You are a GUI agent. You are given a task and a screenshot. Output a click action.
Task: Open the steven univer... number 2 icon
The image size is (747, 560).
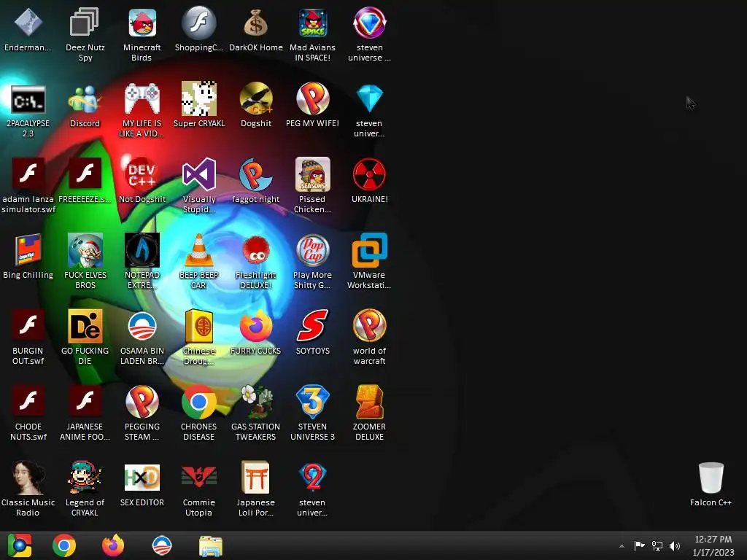(x=312, y=477)
